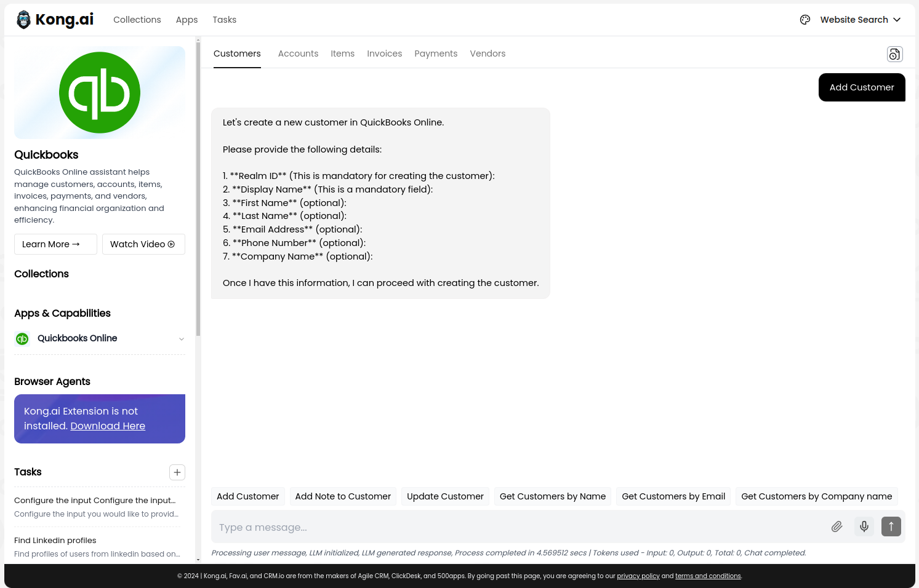
Task: Switch to the Invoices tab
Action: 384,54
